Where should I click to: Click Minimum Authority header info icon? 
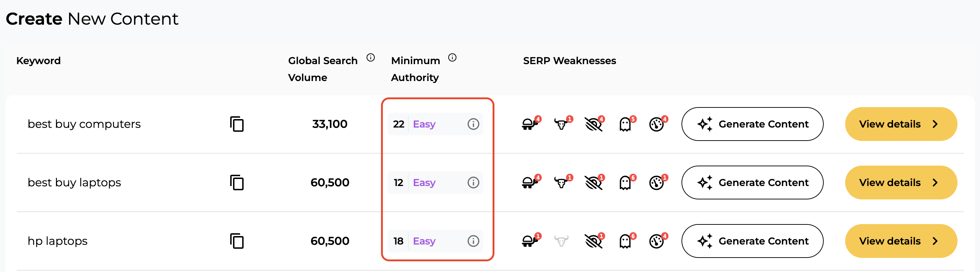pos(452,57)
